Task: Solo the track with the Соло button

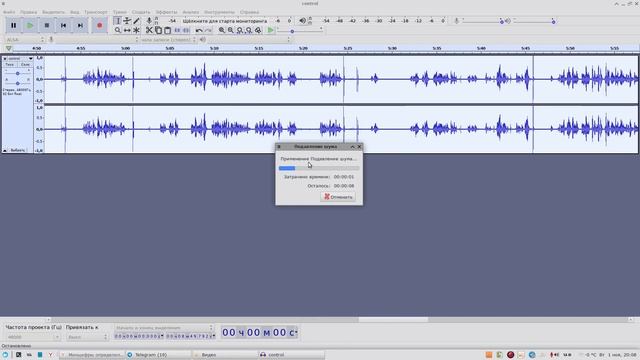Action: [25, 64]
